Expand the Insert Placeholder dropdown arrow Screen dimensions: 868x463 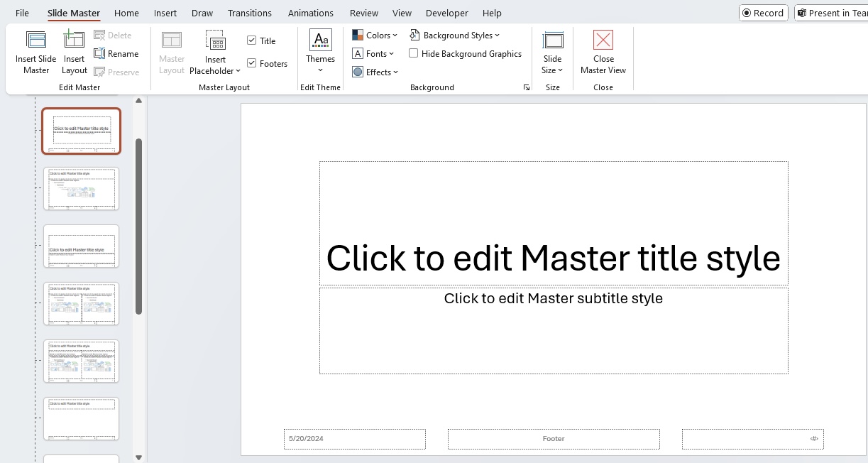(x=238, y=71)
